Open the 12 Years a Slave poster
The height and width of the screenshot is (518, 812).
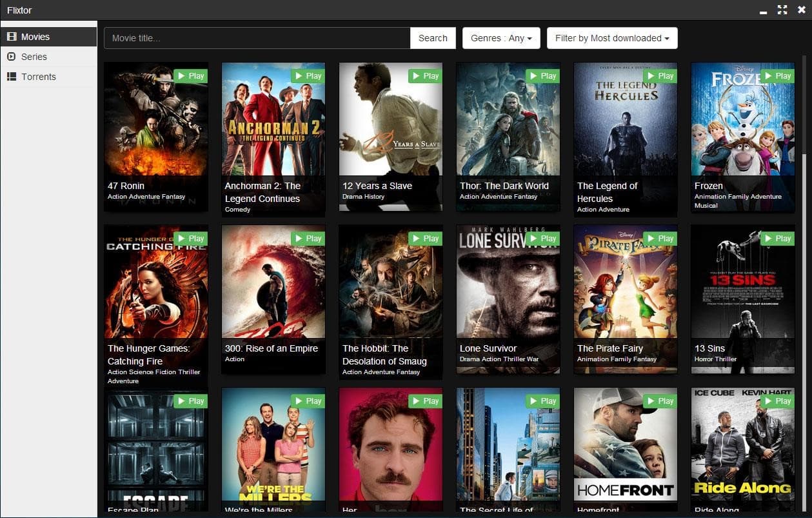(x=391, y=137)
